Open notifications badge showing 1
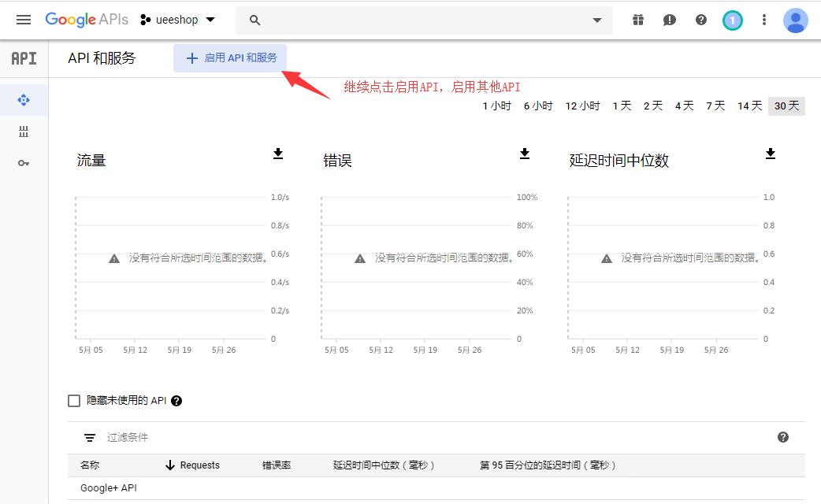Screen dimensions: 821x504 [x=733, y=20]
